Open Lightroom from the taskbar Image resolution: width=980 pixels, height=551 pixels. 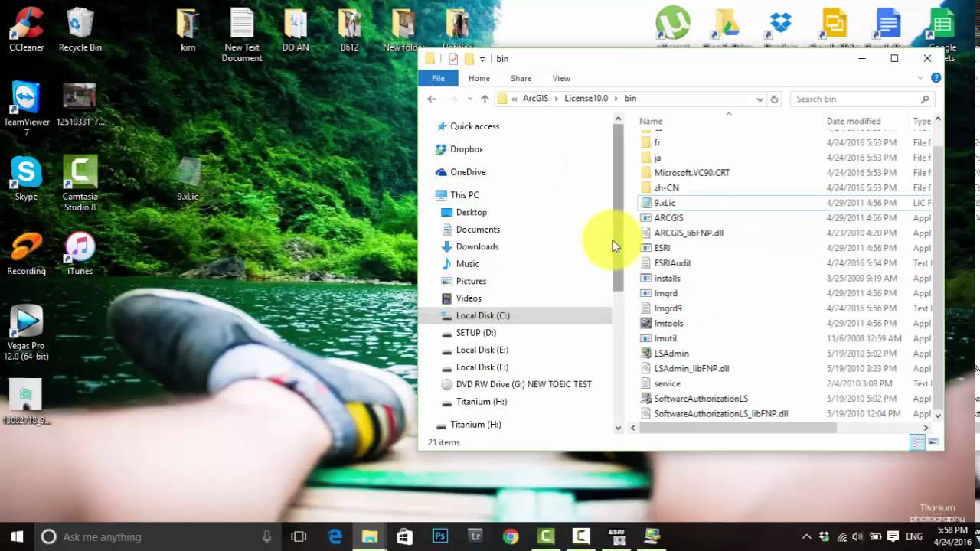tap(475, 536)
